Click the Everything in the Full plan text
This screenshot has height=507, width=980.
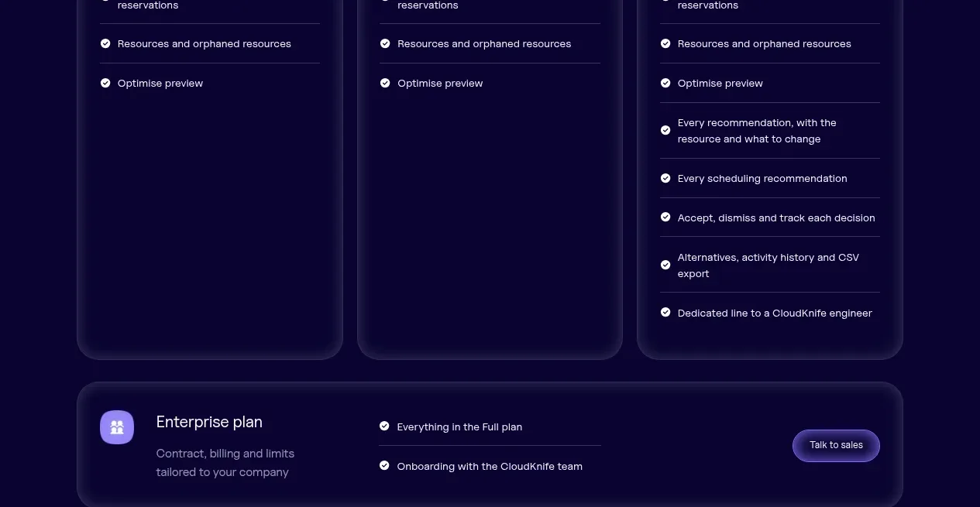point(459,426)
